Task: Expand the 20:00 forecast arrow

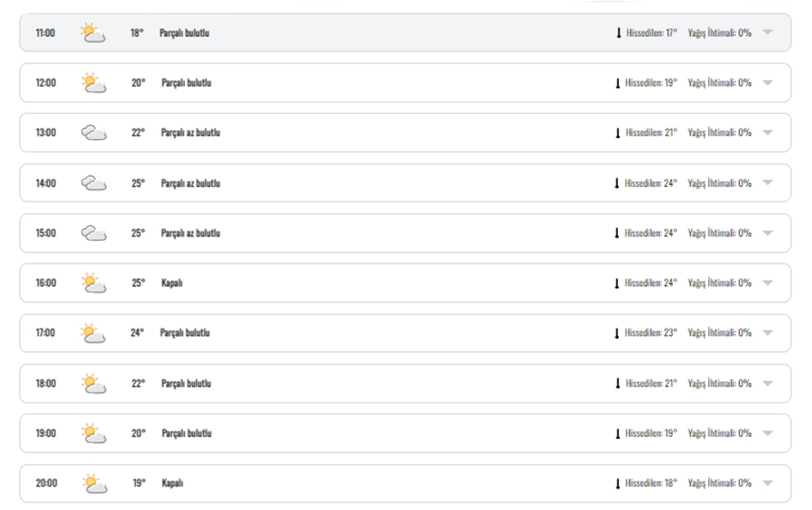Action: tap(768, 483)
